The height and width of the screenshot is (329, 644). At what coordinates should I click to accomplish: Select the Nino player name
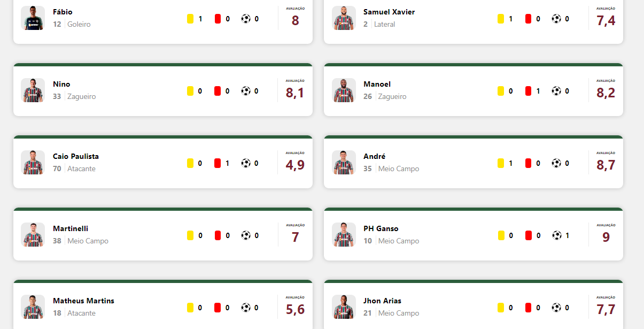pyautogui.click(x=61, y=84)
